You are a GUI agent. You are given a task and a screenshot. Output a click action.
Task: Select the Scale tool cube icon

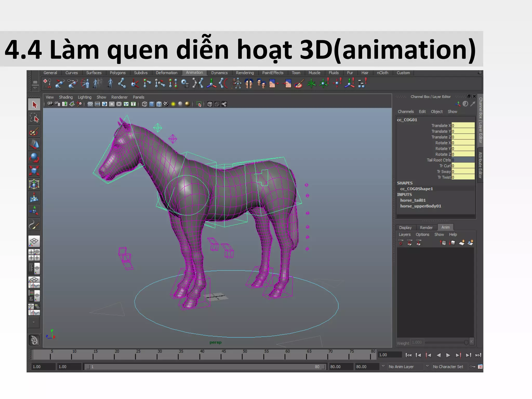pos(34,171)
